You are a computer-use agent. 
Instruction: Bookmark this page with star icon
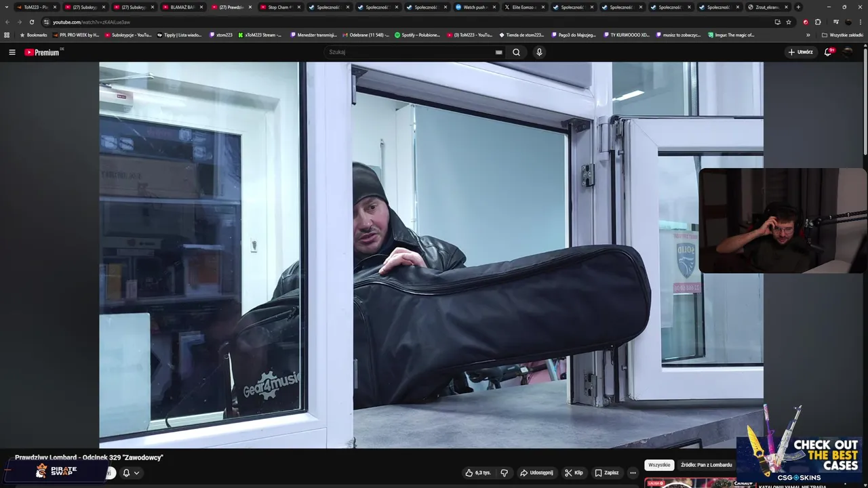click(789, 22)
